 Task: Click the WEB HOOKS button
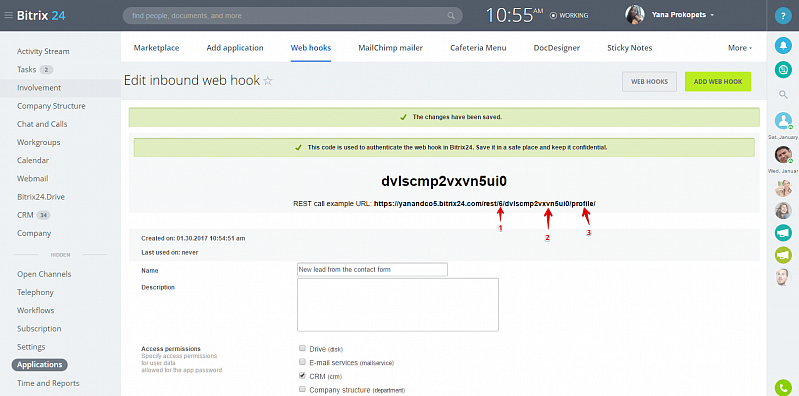coord(649,82)
